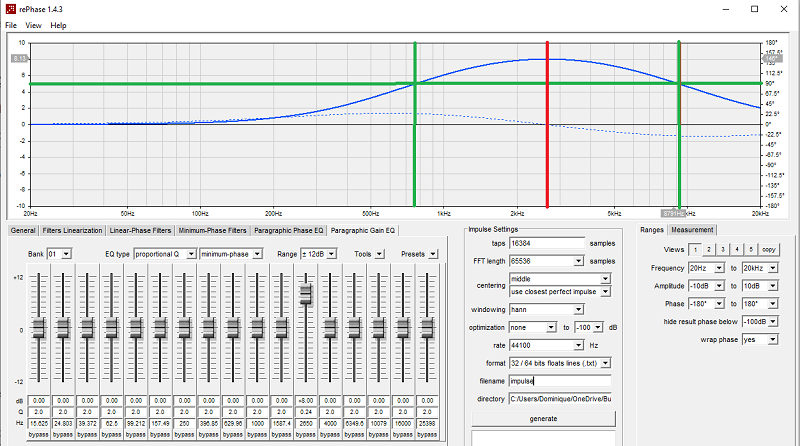The width and height of the screenshot is (800, 446).
Task: Toggle bypass for the 250 Hz band
Action: coord(185,435)
